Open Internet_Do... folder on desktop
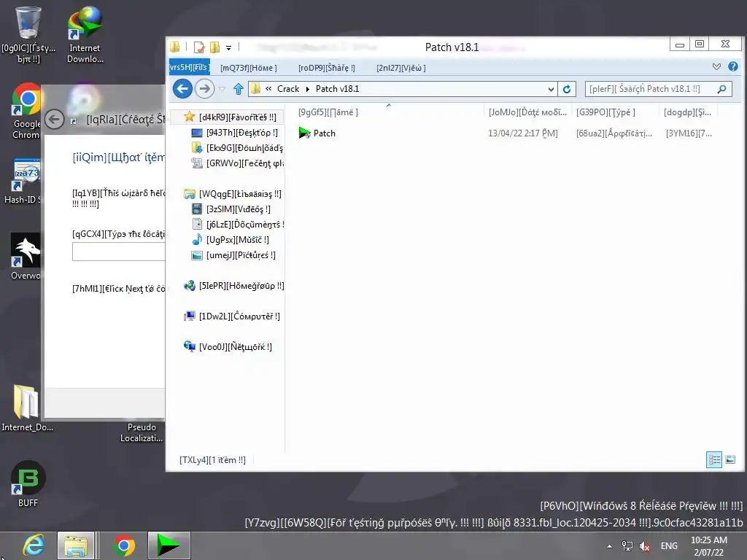 pyautogui.click(x=27, y=408)
